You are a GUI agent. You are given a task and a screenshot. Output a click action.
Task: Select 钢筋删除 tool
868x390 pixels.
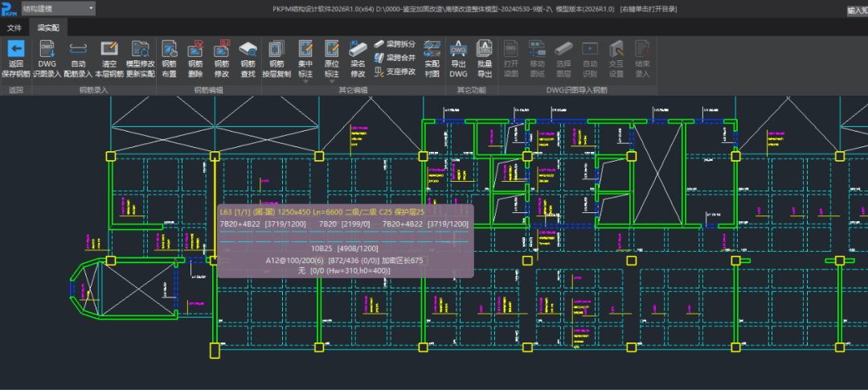195,49
